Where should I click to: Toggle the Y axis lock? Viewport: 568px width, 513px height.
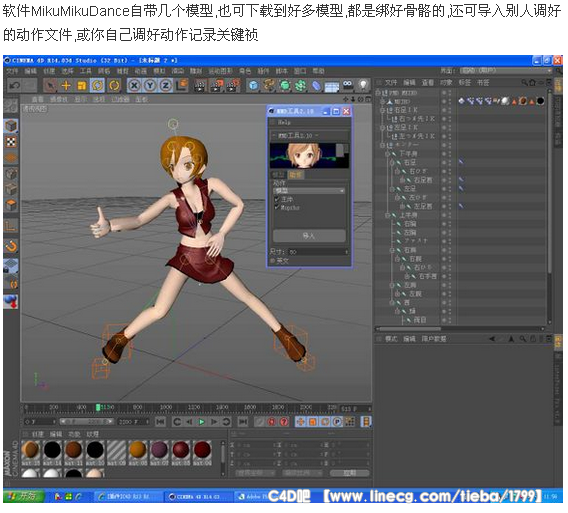point(150,86)
